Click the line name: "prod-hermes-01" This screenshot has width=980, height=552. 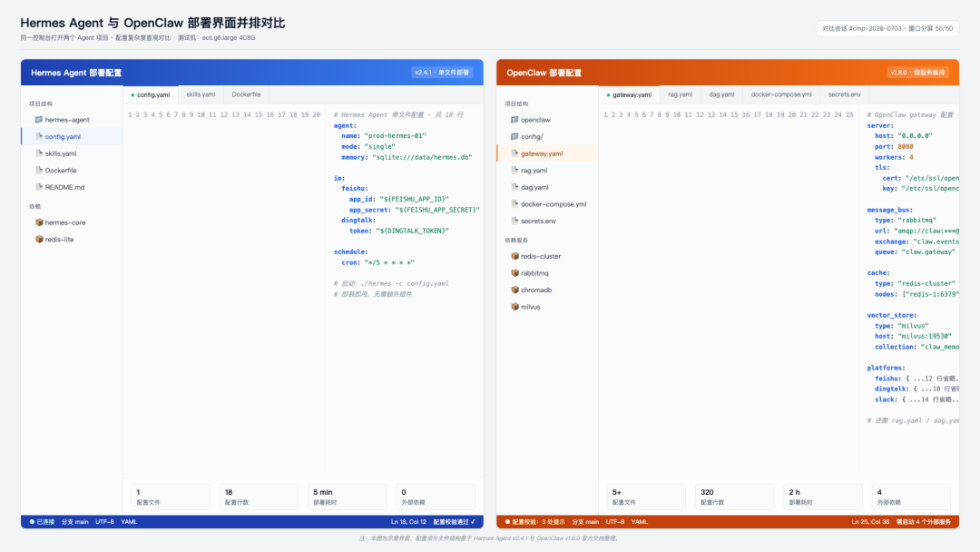tap(384, 135)
